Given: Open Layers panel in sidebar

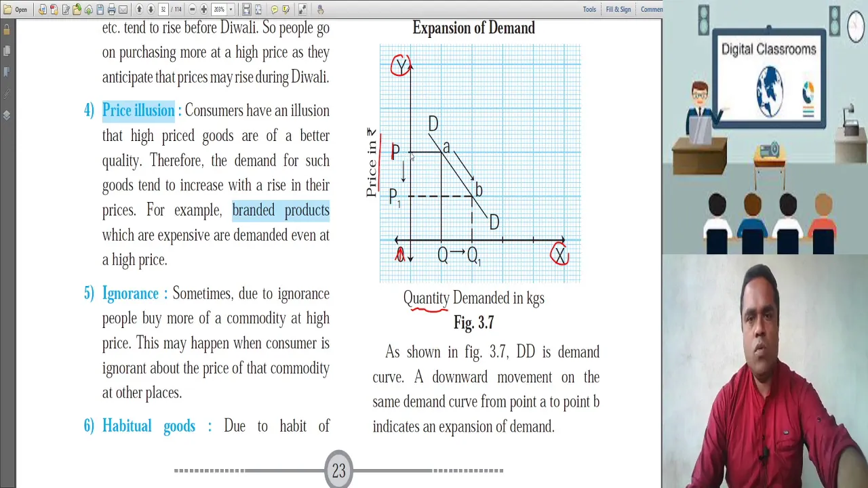Looking at the screenshot, I should click(7, 115).
